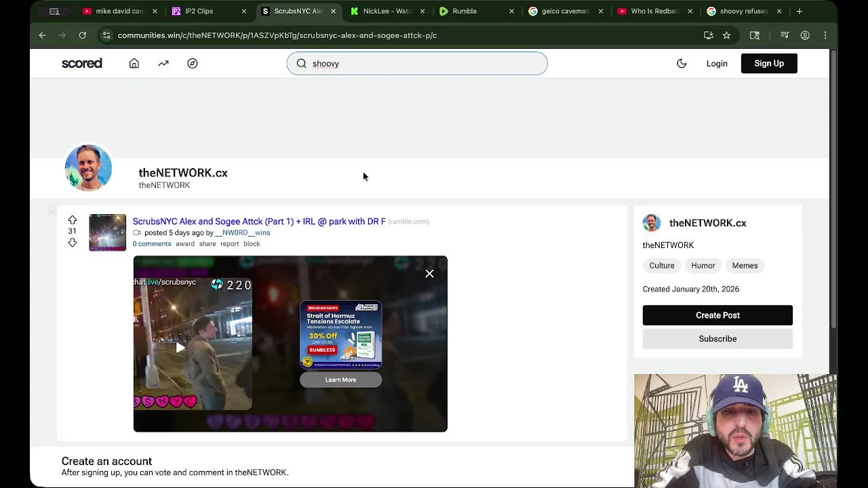
Task: Open theNETWORK.cx sidebar title
Action: click(707, 223)
